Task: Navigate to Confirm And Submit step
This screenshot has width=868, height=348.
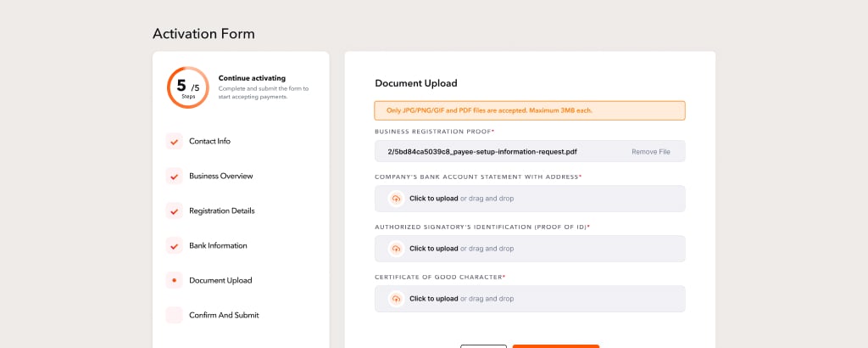Action: pyautogui.click(x=224, y=315)
